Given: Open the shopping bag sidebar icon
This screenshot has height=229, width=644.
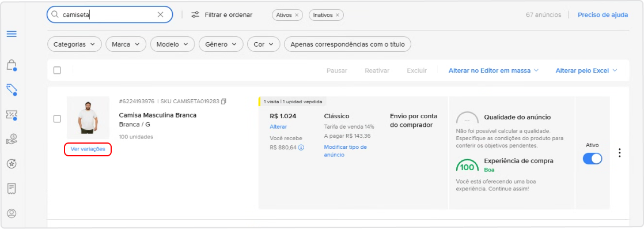Looking at the screenshot, I should click(12, 65).
